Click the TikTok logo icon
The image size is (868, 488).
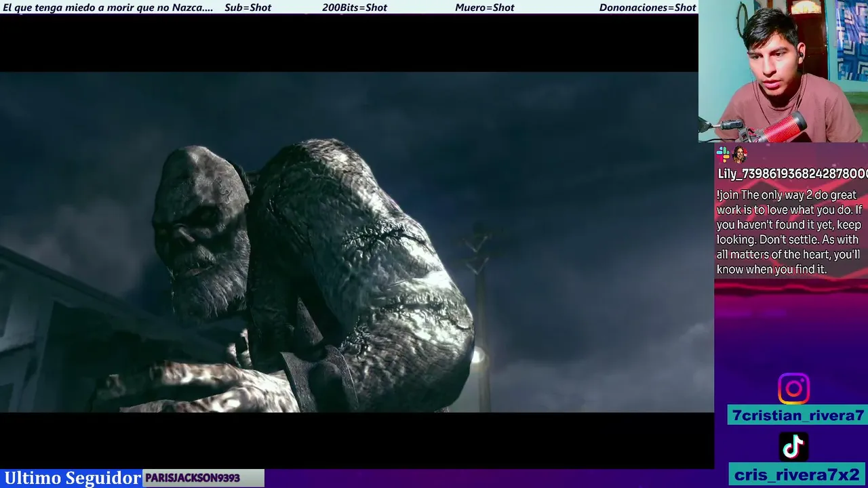(x=793, y=447)
